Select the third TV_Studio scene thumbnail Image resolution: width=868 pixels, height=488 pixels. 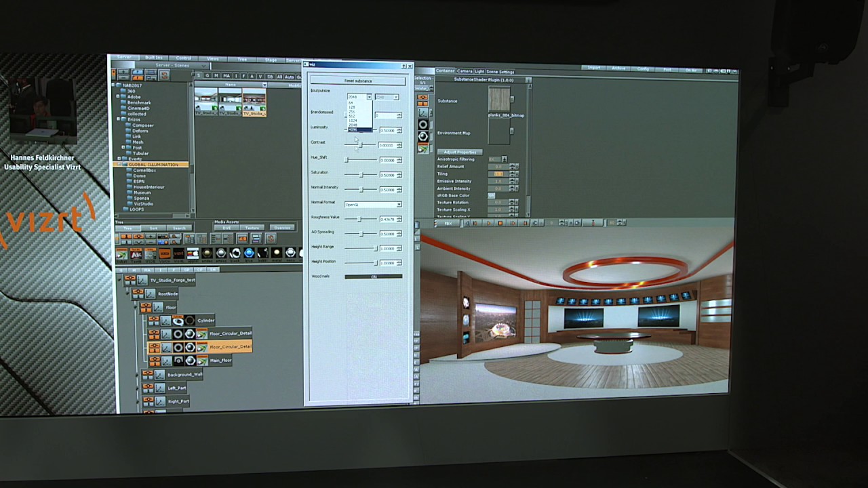coord(254,102)
